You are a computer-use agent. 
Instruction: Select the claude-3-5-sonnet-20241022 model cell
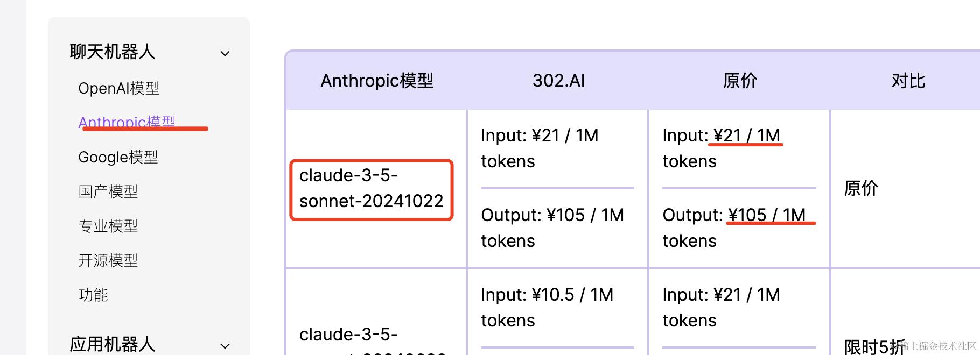[x=372, y=188]
